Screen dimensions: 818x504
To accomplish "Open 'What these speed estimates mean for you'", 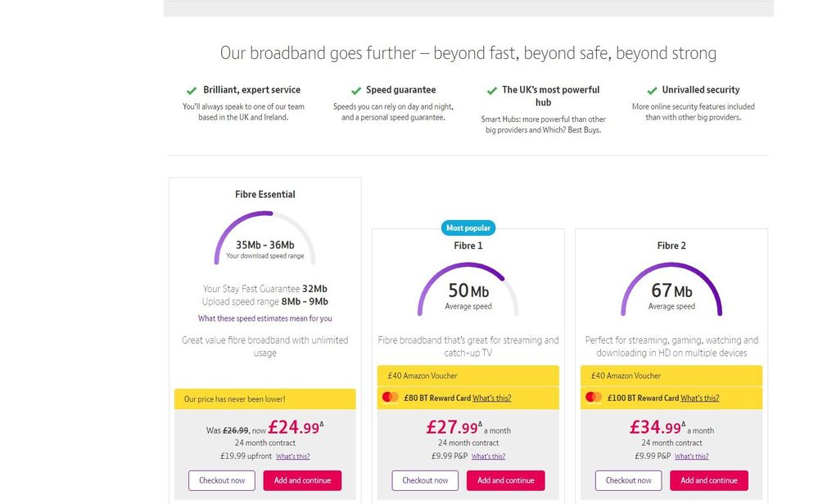I will [265, 318].
